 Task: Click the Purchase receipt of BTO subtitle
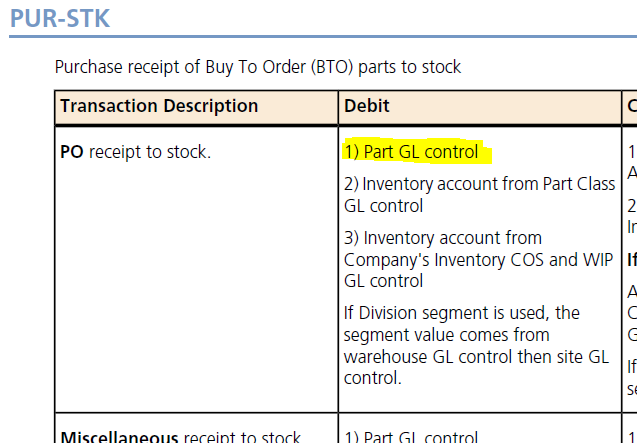[x=258, y=67]
